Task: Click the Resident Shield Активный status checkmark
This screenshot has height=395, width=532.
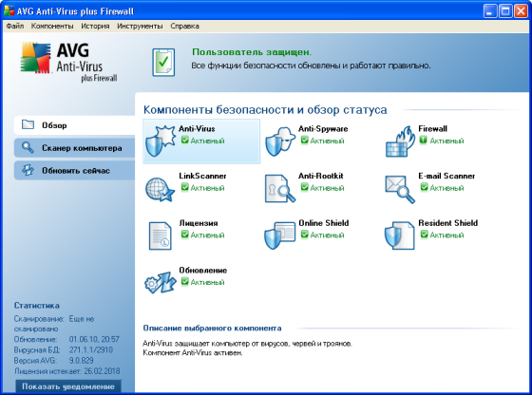Action: coord(424,235)
